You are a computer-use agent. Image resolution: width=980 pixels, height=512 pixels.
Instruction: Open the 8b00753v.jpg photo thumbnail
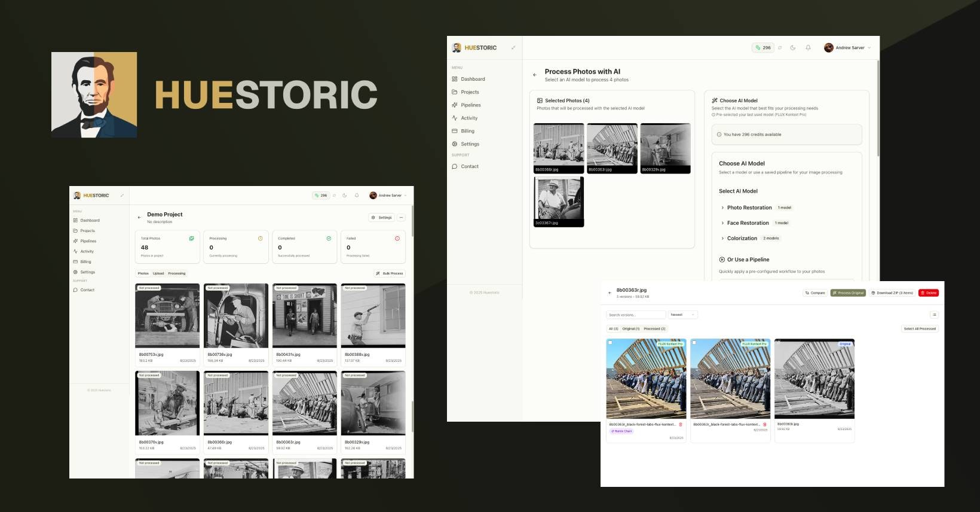tap(167, 315)
